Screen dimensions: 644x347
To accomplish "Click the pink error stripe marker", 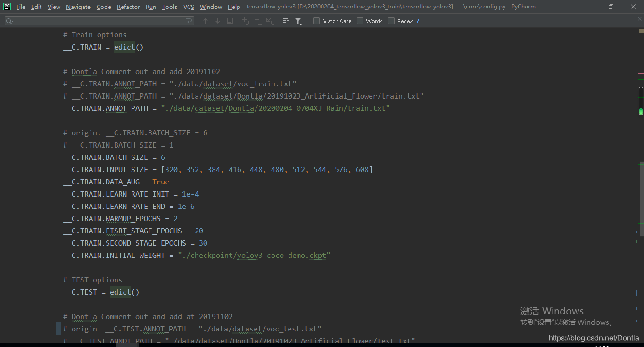I will pos(641,74).
